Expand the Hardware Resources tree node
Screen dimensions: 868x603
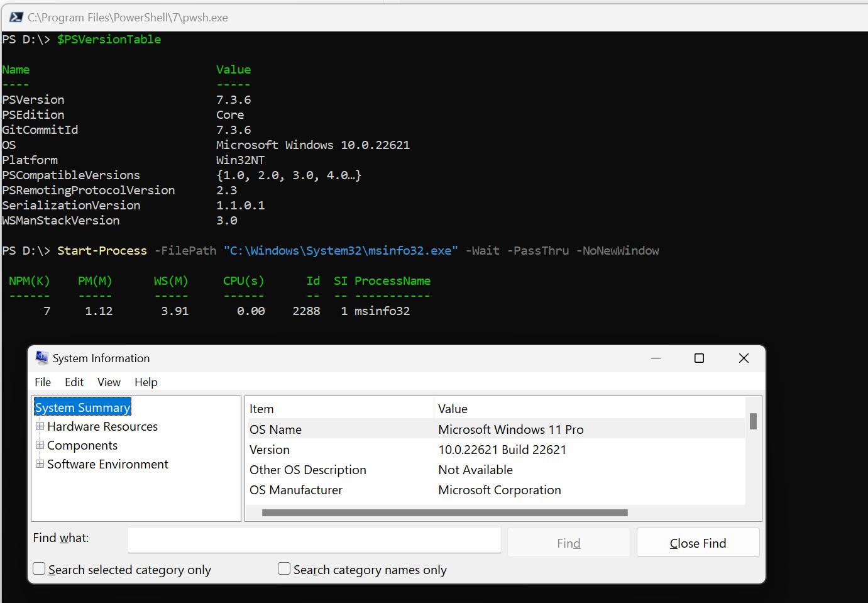point(40,426)
